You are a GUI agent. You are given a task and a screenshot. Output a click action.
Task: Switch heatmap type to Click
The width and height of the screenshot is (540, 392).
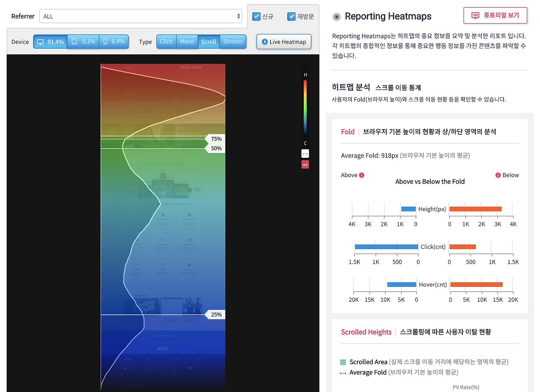[x=166, y=41]
